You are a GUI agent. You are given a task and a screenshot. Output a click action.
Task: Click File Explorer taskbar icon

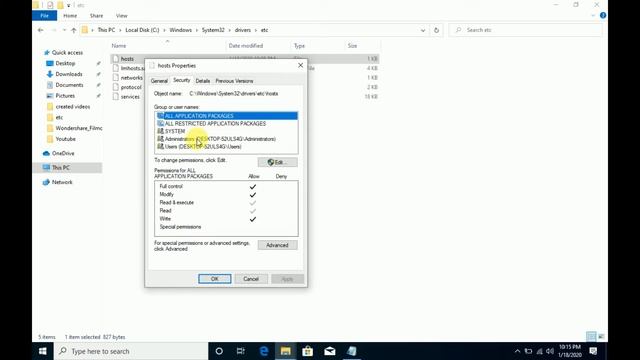(285, 351)
